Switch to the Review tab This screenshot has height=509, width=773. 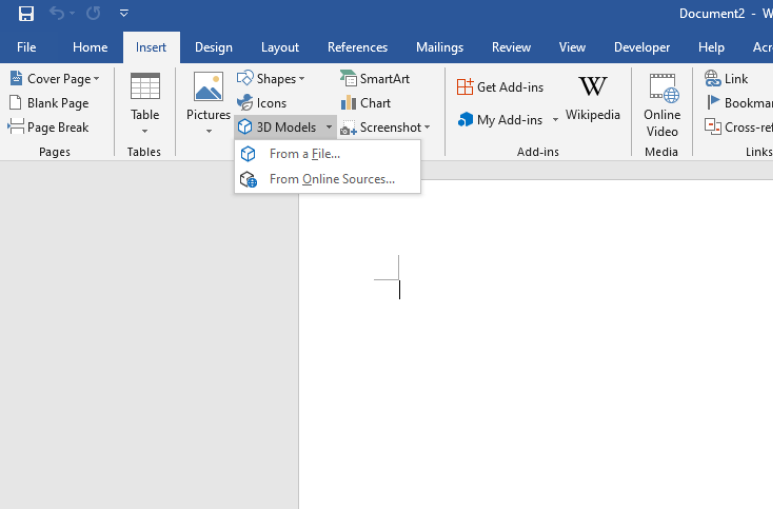point(511,47)
